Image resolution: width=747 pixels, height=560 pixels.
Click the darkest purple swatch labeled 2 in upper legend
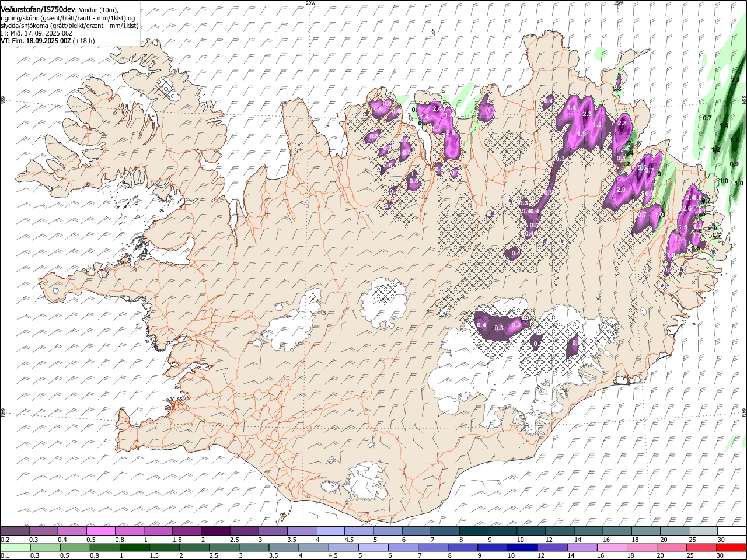[215, 531]
